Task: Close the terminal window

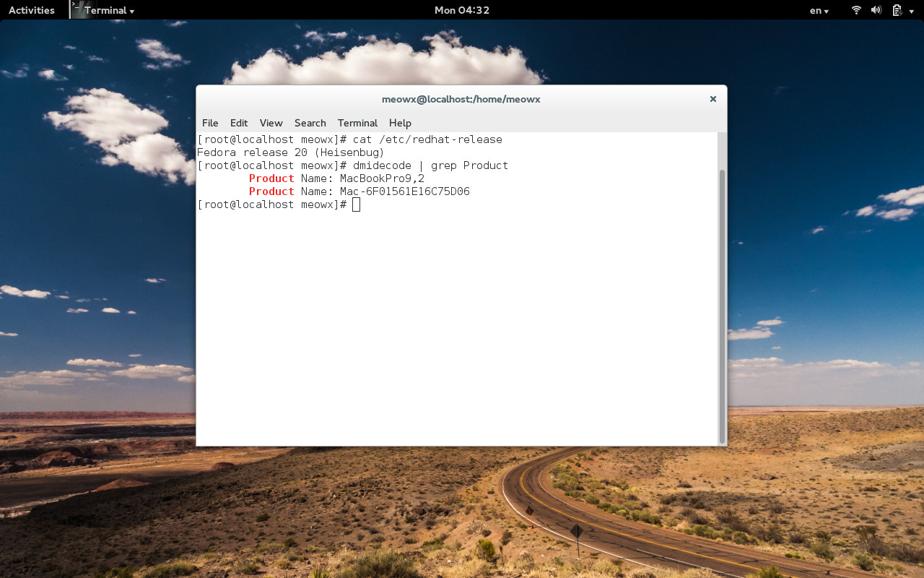Action: (x=712, y=99)
